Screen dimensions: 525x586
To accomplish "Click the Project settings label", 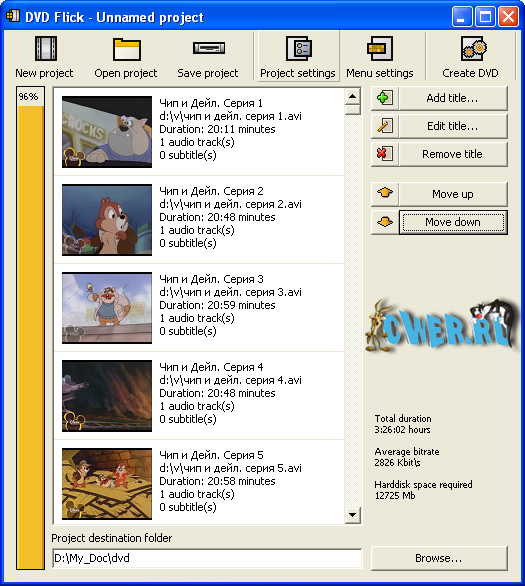I will [298, 73].
